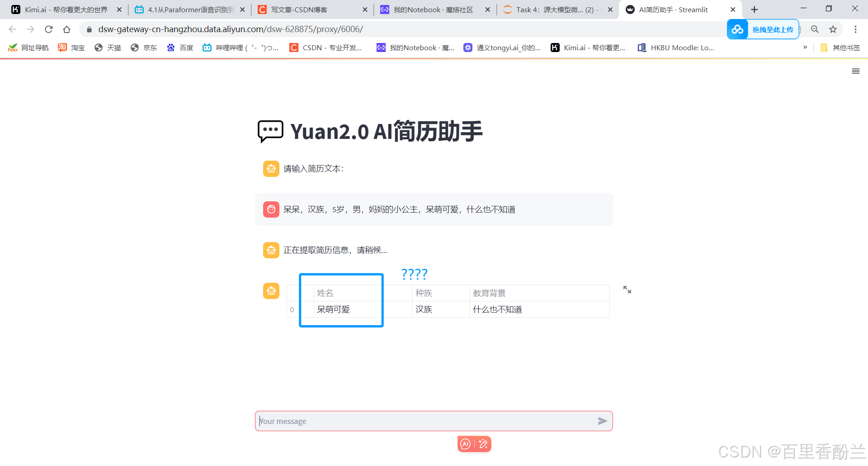Expand the results table to fullscreen
Viewport: 868px width, 466px height.
pyautogui.click(x=627, y=290)
